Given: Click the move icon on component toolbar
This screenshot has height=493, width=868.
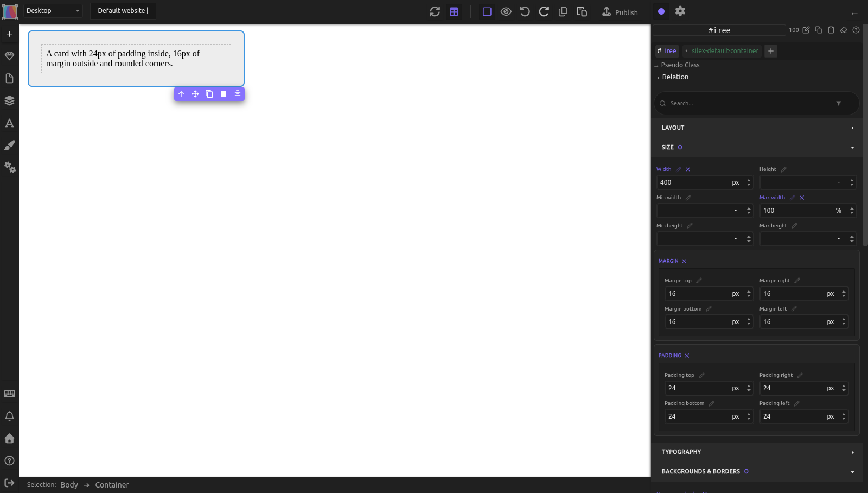Looking at the screenshot, I should [195, 94].
